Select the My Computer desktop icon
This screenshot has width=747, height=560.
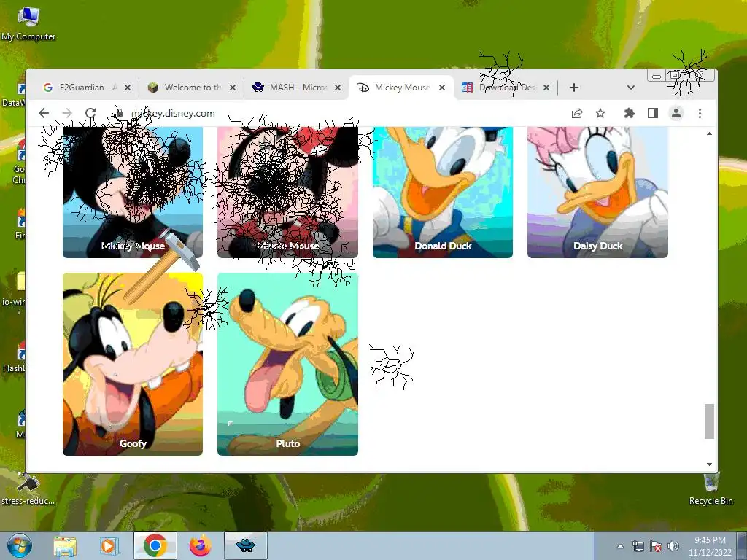[28, 24]
